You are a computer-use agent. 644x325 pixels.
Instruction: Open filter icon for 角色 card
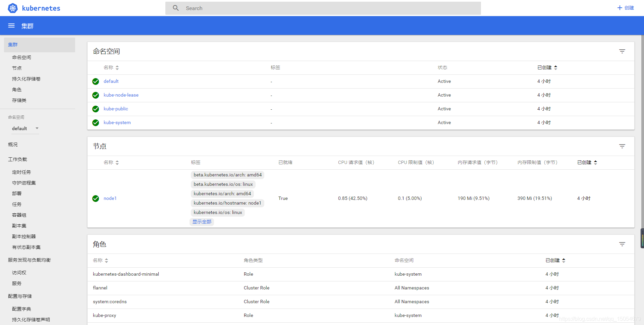622,244
